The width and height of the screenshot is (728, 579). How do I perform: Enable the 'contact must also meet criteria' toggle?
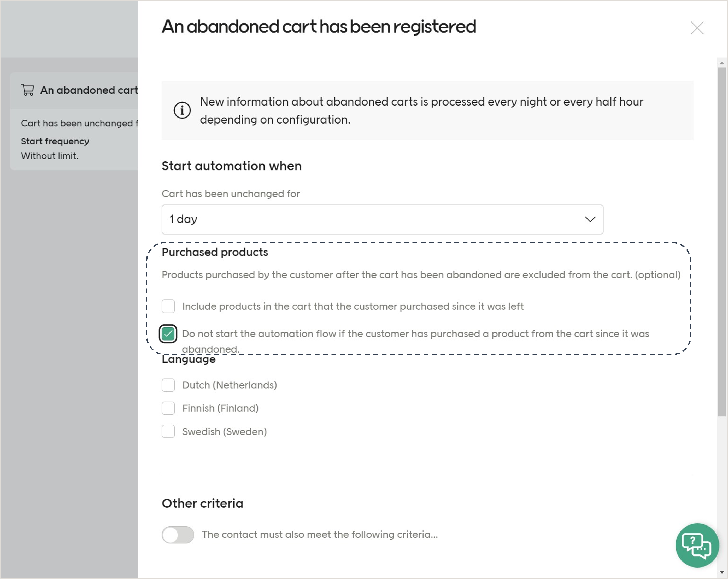click(178, 534)
